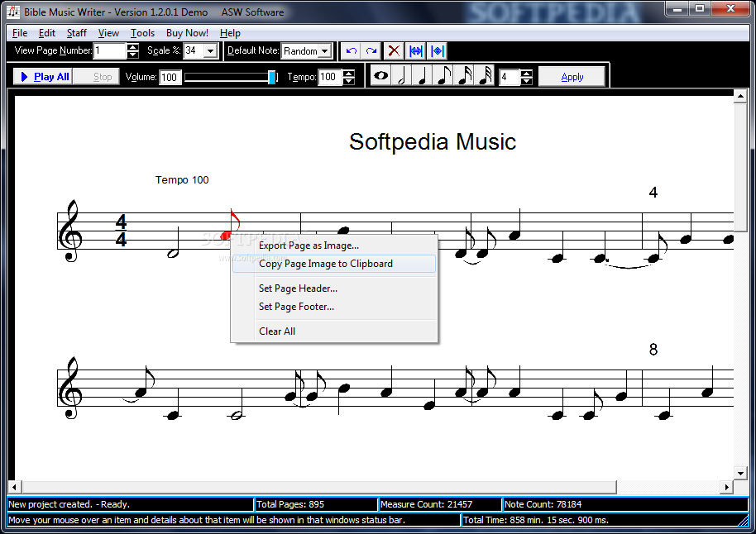Decrease the Tempo spinner value
756x534 pixels.
point(348,80)
